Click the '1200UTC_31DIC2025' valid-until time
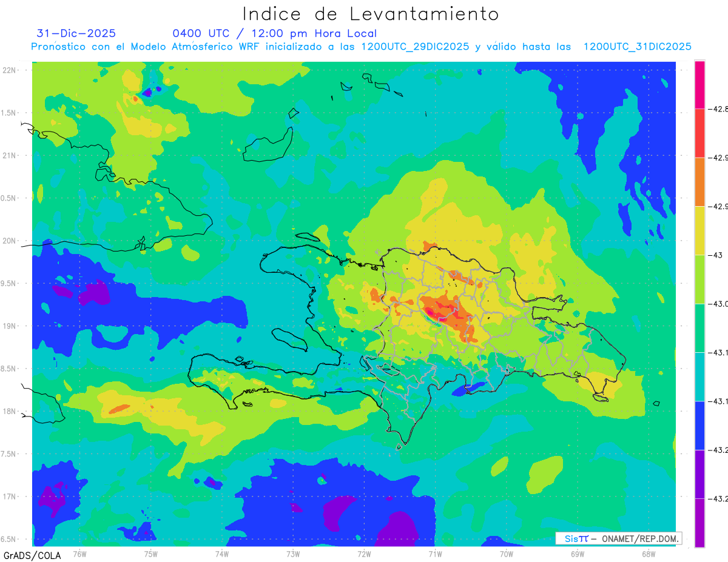The image size is (728, 562). [637, 47]
